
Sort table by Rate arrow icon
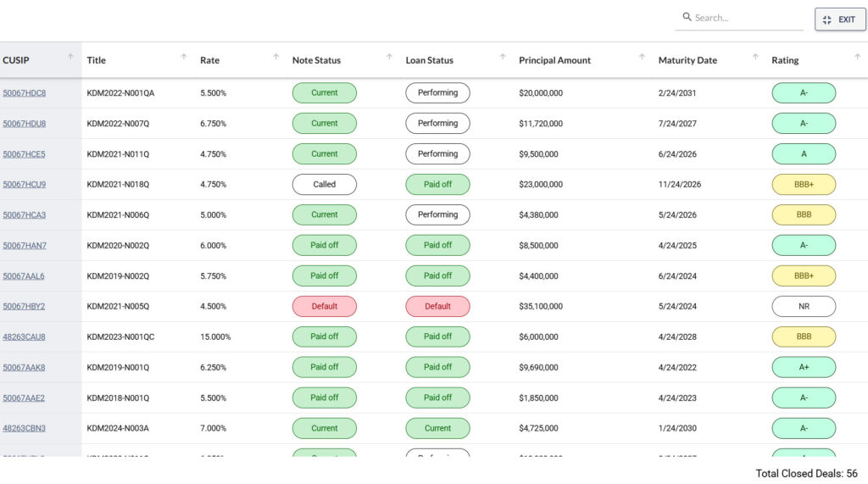275,57
